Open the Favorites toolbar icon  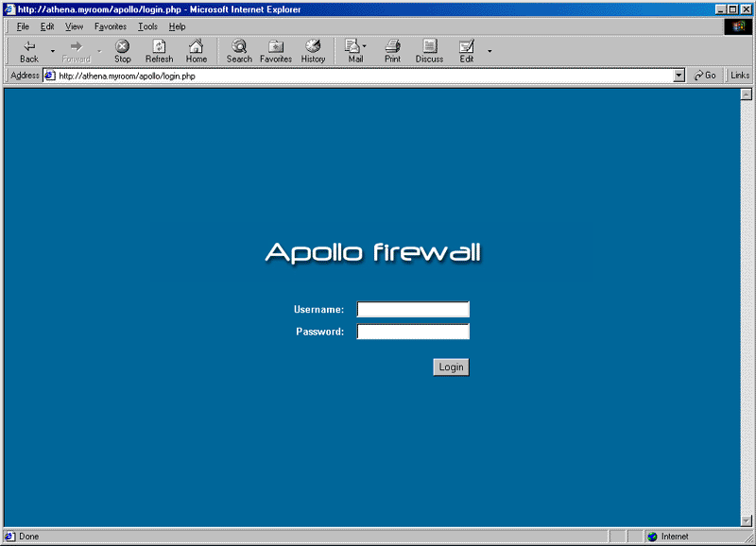(275, 46)
